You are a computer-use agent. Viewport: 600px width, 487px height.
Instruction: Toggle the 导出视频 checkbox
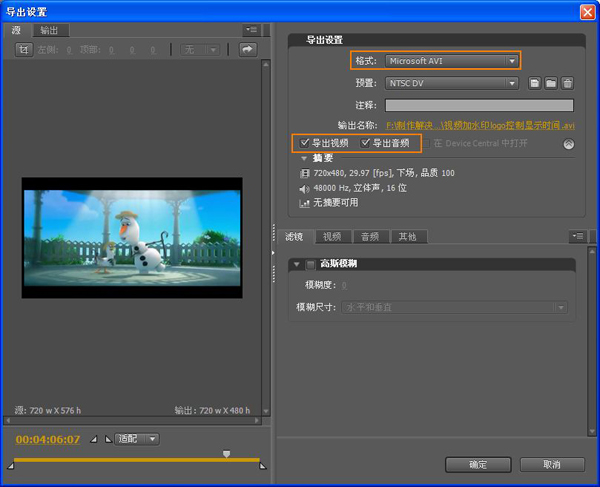(305, 143)
